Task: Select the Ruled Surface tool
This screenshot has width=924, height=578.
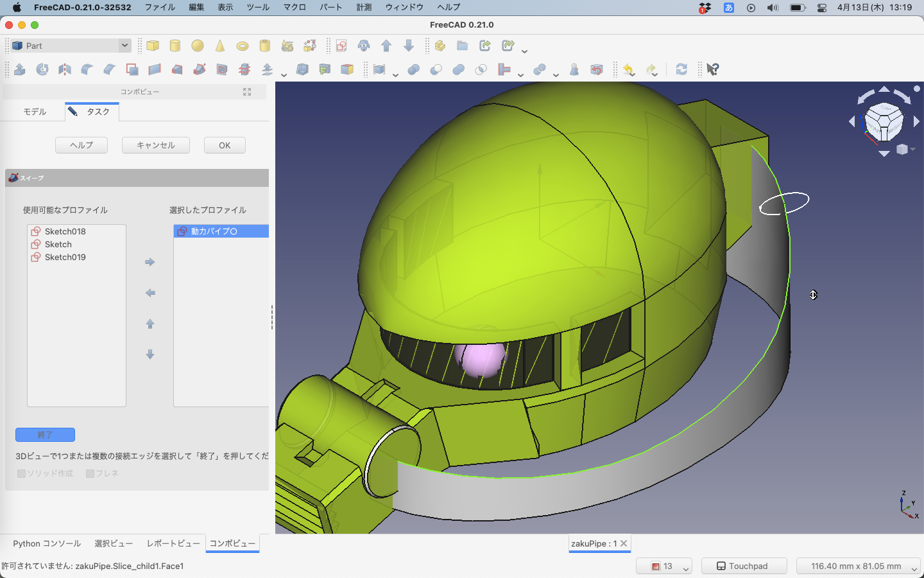Action: point(155,69)
